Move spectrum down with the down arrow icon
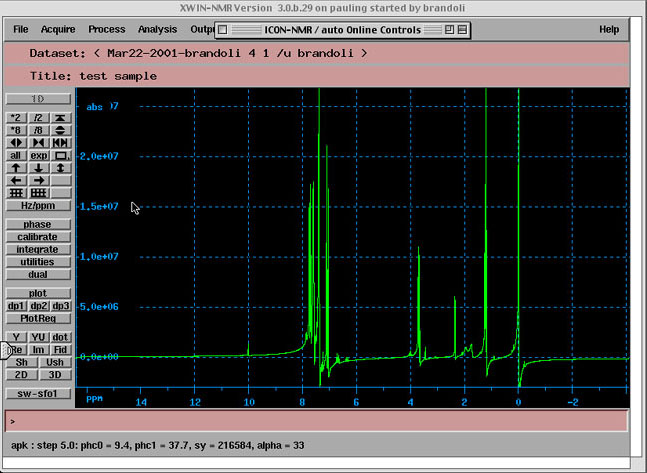This screenshot has width=647, height=473. click(38, 168)
